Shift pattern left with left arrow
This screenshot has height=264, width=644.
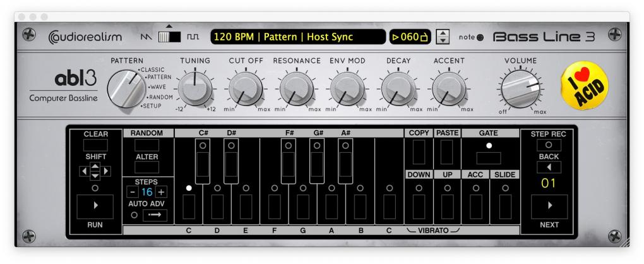[x=84, y=171]
